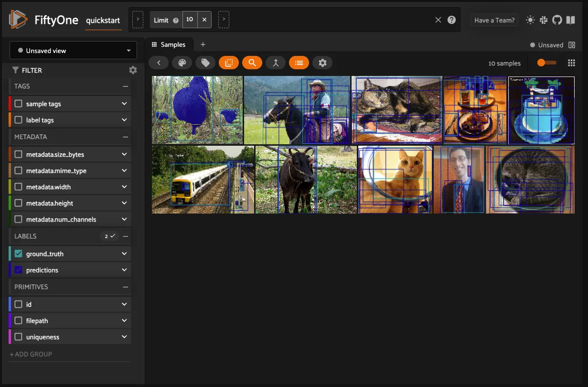Open the blue cake sample thumbnail
Screen dimensions: 588x387
click(541, 110)
